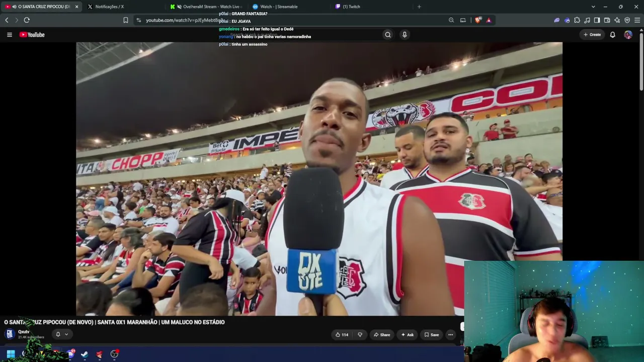Go forward in the browser
Viewport: 644px width, 362px height.
click(x=16, y=20)
